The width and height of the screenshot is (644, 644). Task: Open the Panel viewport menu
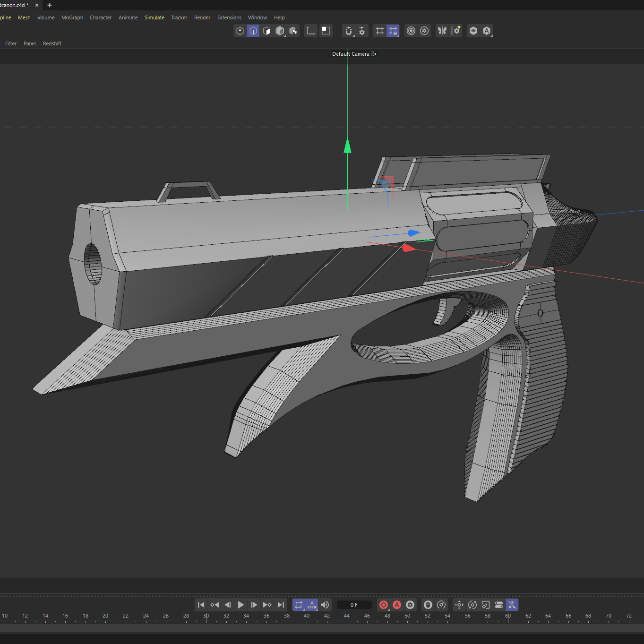tap(30, 43)
